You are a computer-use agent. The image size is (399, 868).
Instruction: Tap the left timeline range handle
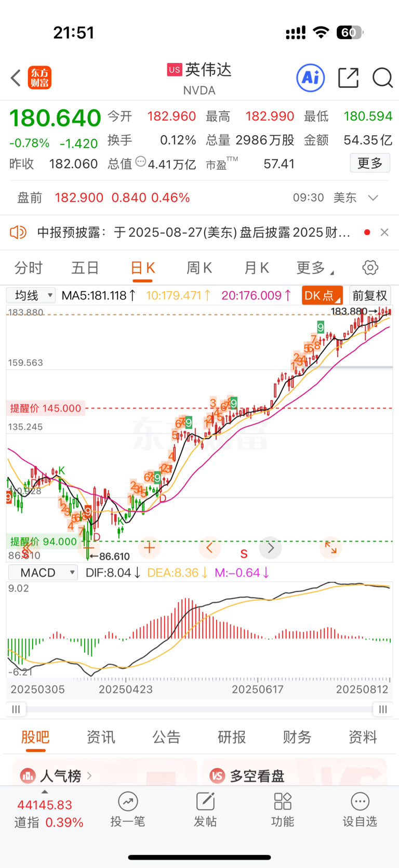pos(16,709)
